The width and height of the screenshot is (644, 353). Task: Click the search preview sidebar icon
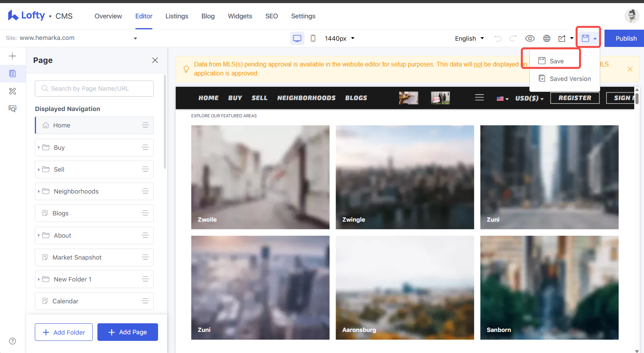click(x=13, y=109)
